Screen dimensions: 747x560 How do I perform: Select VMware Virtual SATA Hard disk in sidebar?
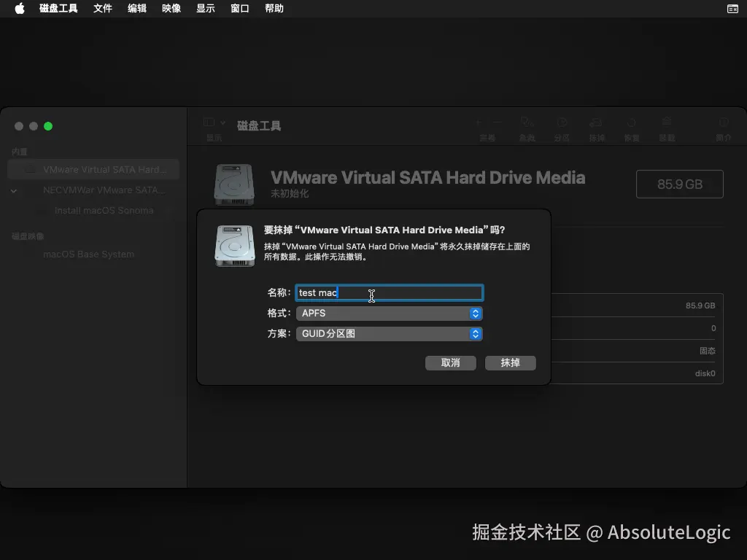[x=93, y=169]
